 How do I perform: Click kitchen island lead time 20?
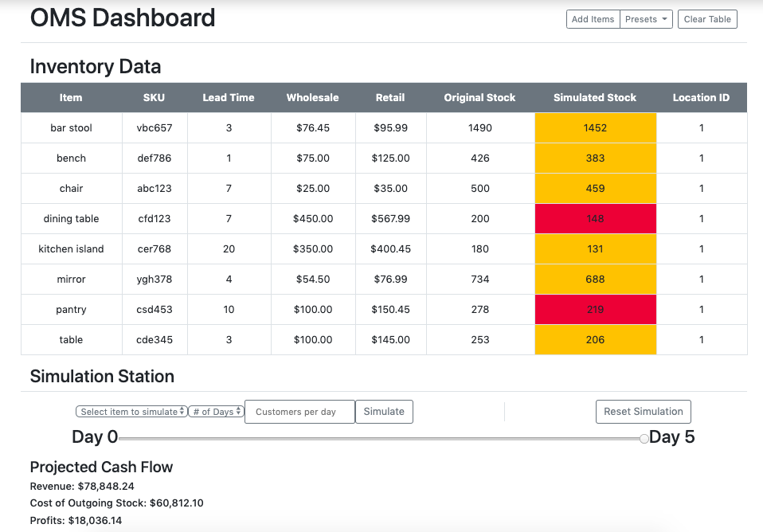pyautogui.click(x=229, y=248)
